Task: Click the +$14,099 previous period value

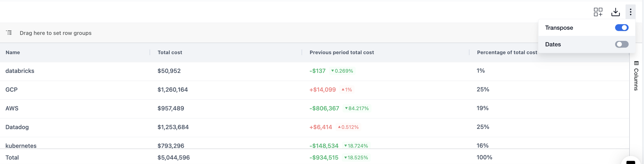Action: (x=323, y=90)
